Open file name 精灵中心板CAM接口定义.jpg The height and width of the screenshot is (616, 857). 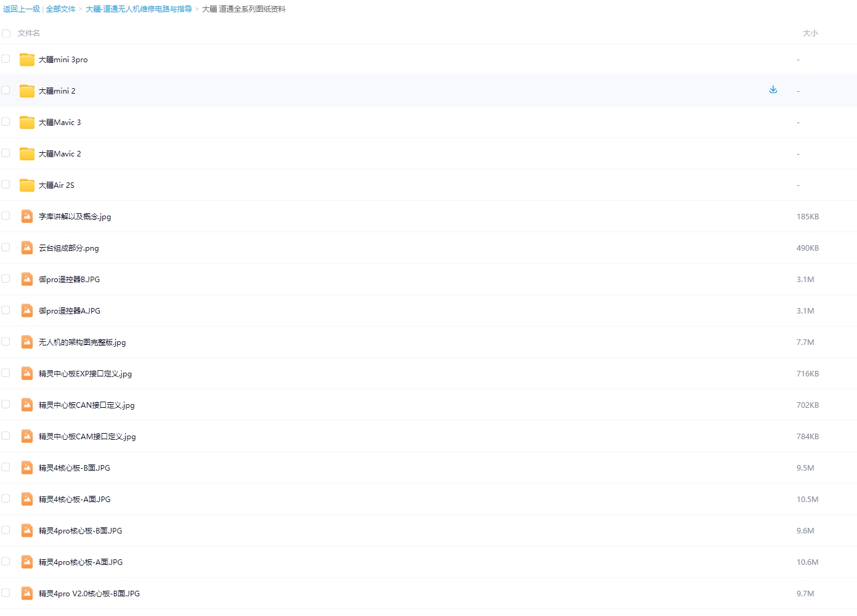[87, 437]
